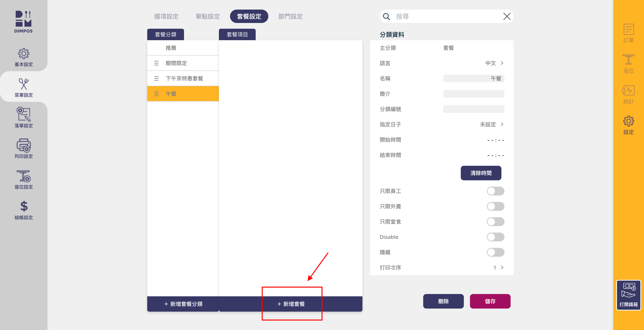Viewport: 644px width, 330px height.
Task: Clear search with the X icon
Action: (x=507, y=16)
